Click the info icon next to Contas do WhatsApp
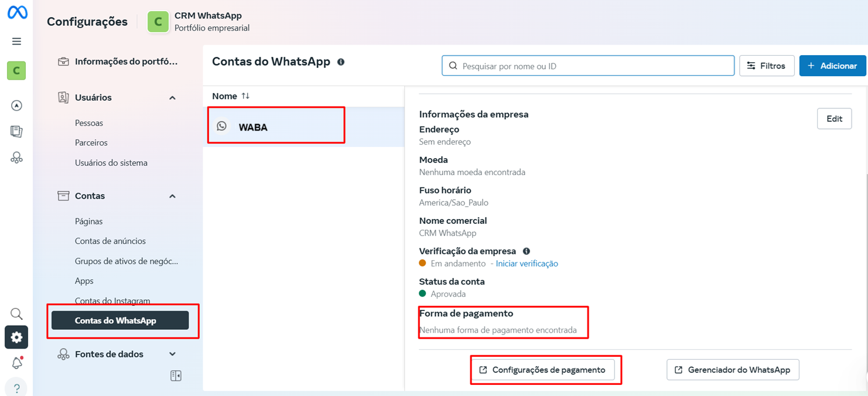Image resolution: width=868 pixels, height=396 pixels. tap(341, 62)
